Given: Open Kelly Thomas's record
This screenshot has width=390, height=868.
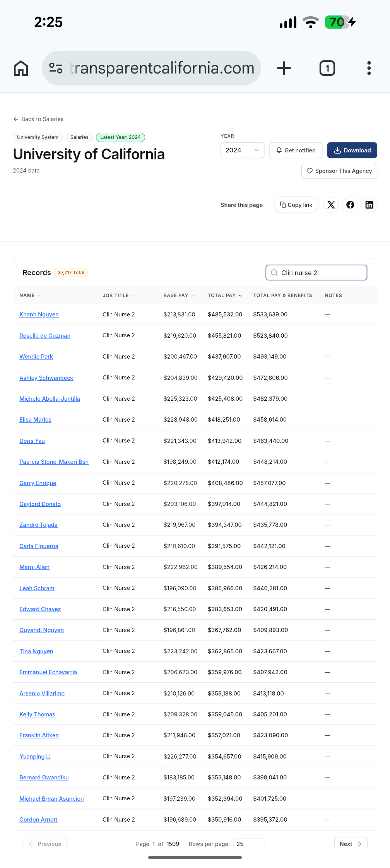Looking at the screenshot, I should [37, 714].
